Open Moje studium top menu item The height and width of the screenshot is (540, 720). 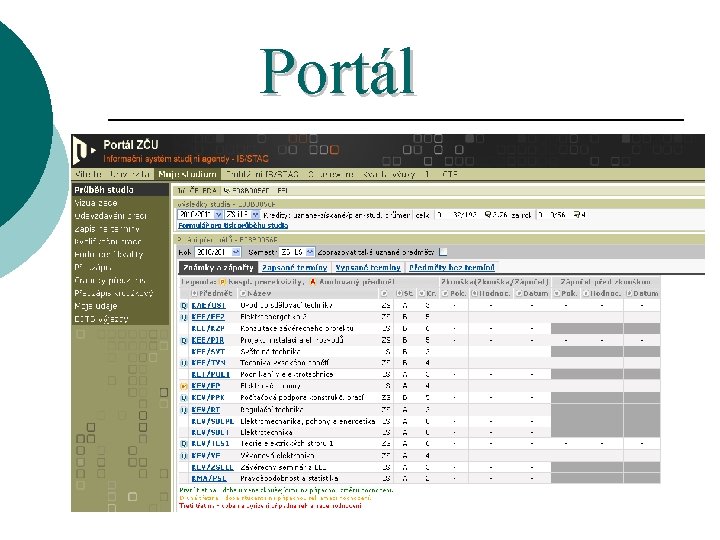(187, 174)
